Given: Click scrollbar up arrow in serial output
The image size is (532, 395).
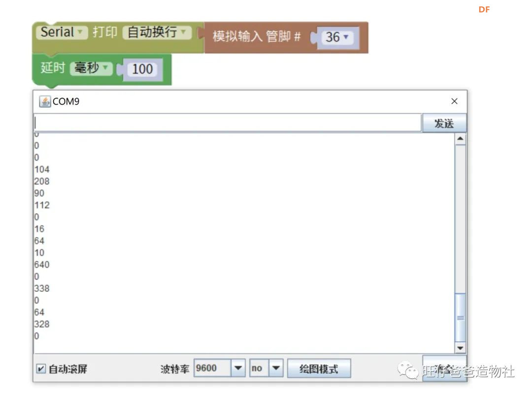Looking at the screenshot, I should pyautogui.click(x=460, y=139).
